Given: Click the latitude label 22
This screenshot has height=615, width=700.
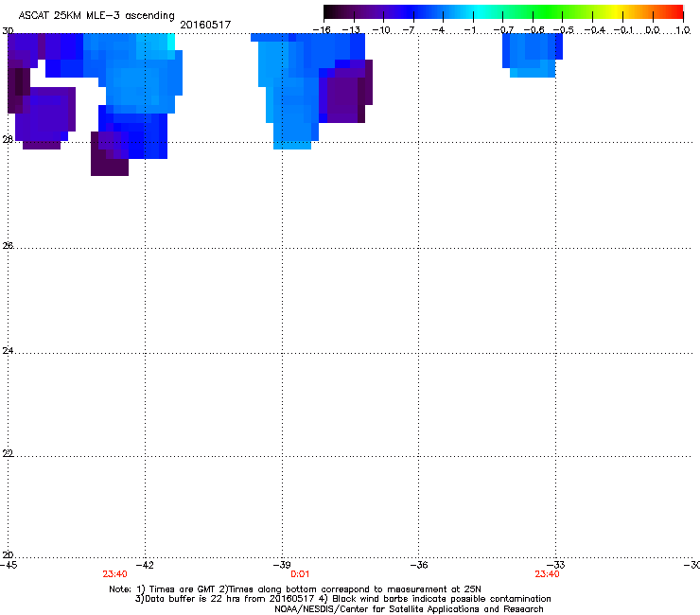Looking at the screenshot, I should click(x=8, y=453).
